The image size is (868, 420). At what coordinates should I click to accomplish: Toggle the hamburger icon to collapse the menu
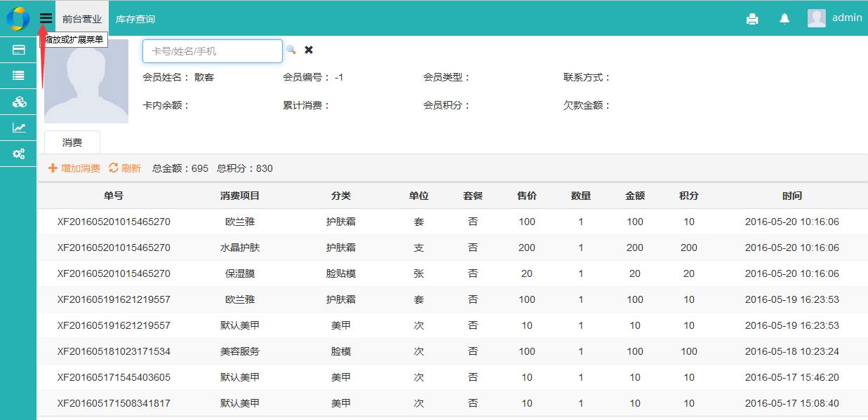click(45, 19)
